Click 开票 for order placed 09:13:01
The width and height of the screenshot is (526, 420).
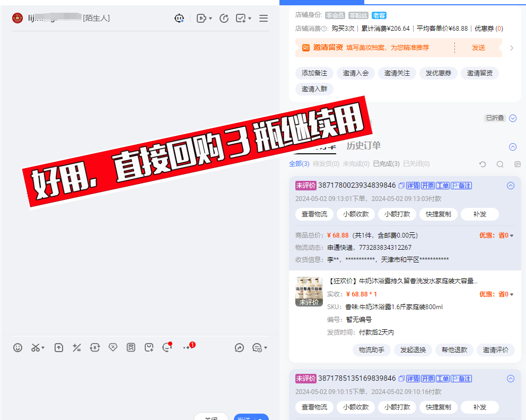(428, 186)
